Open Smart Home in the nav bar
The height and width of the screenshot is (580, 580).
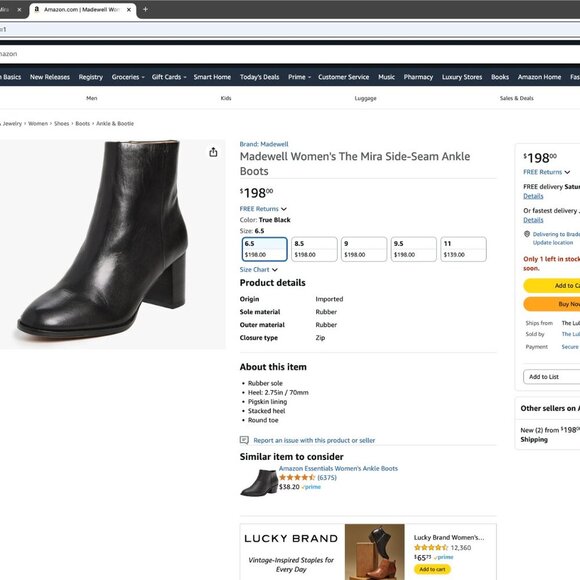[x=212, y=77]
